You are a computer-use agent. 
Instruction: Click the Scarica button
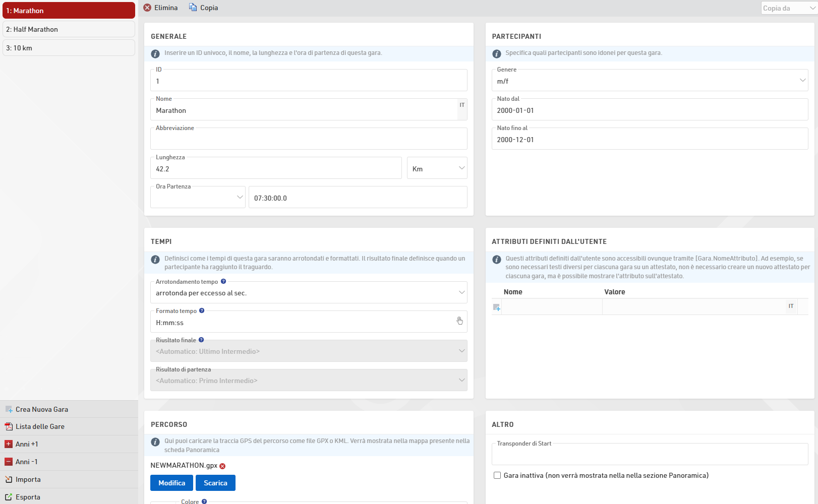pyautogui.click(x=215, y=483)
